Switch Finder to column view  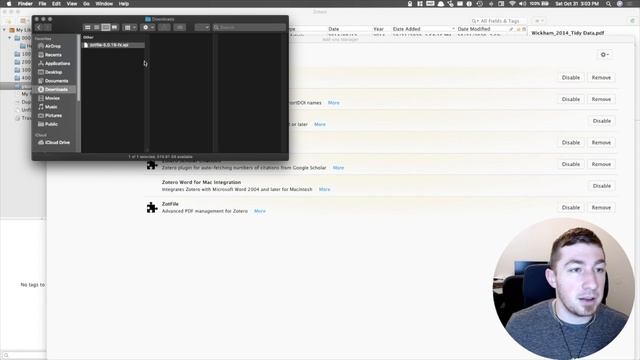coord(106,27)
